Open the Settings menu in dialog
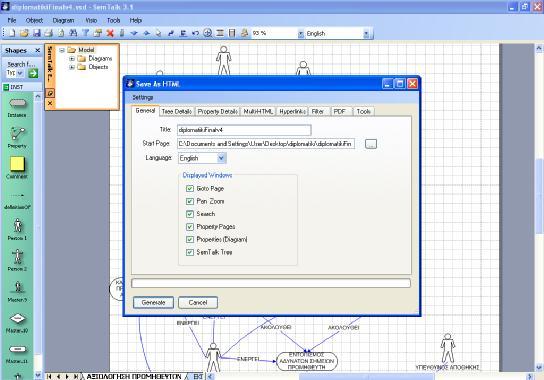This screenshot has width=544, height=380. [x=143, y=98]
